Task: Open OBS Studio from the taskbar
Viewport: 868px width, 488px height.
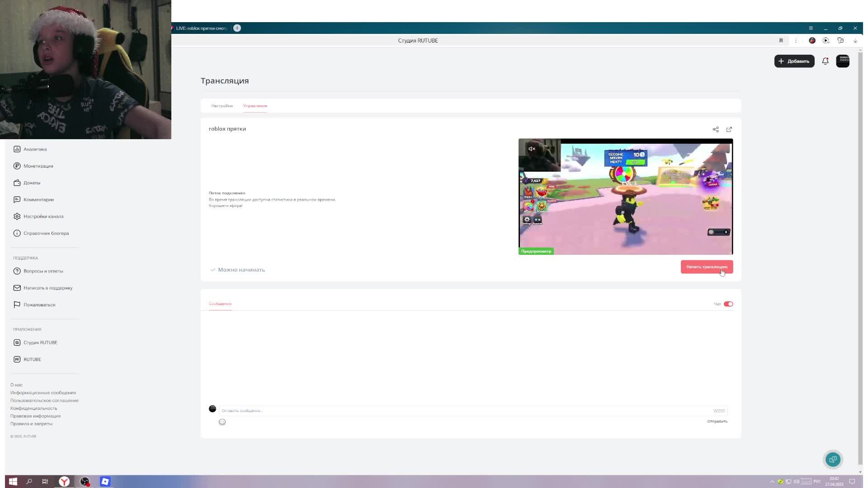Action: pyautogui.click(x=85, y=482)
